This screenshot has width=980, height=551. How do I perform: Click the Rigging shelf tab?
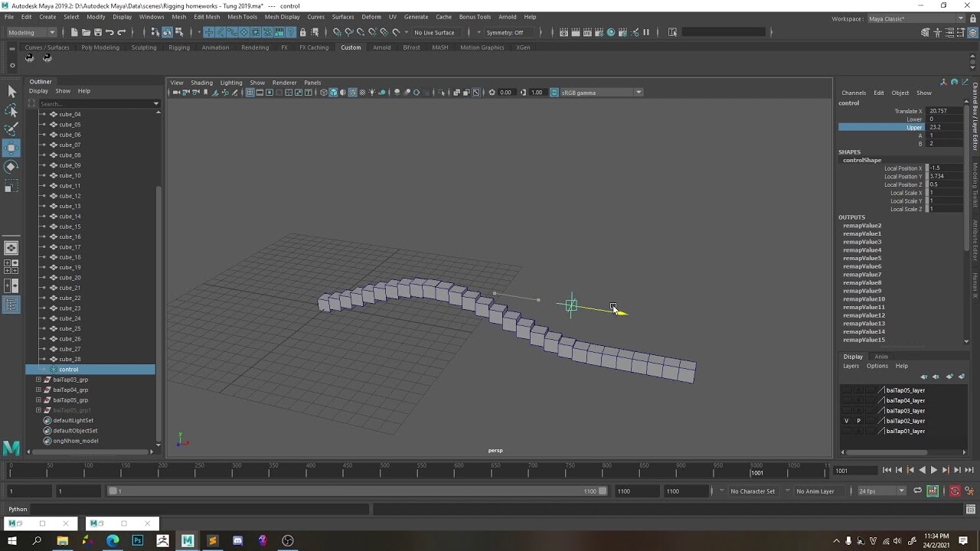tap(178, 47)
